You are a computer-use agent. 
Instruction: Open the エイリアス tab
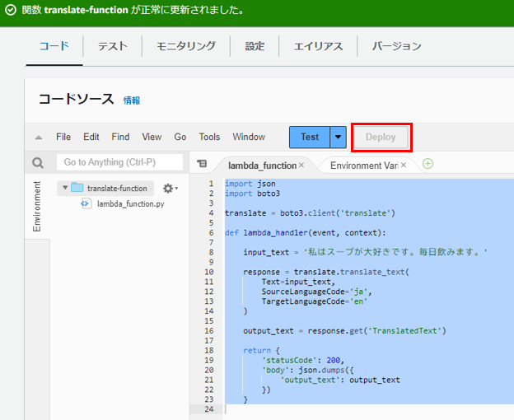[x=318, y=46]
